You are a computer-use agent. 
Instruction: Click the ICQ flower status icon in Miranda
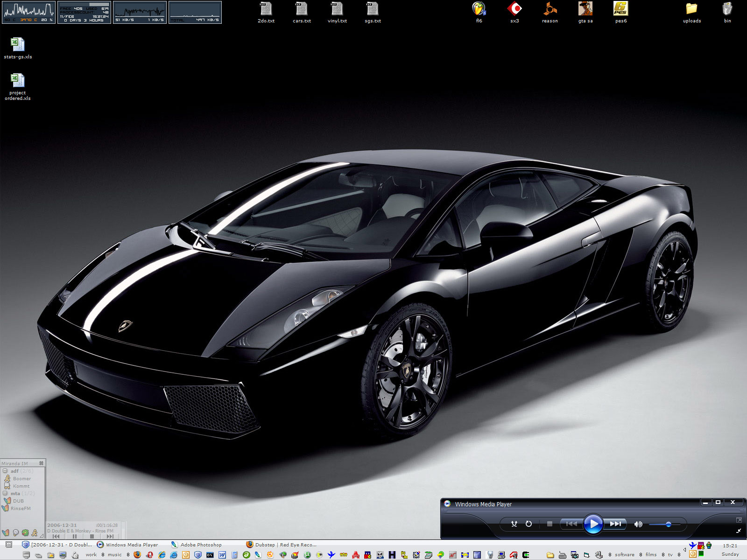[x=25, y=533]
